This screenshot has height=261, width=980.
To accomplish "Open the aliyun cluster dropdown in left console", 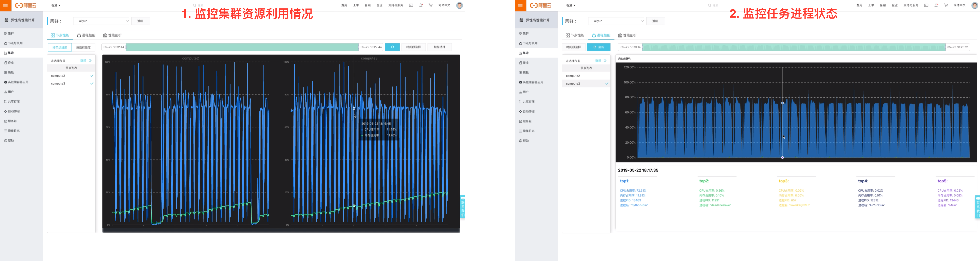I will [x=102, y=21].
